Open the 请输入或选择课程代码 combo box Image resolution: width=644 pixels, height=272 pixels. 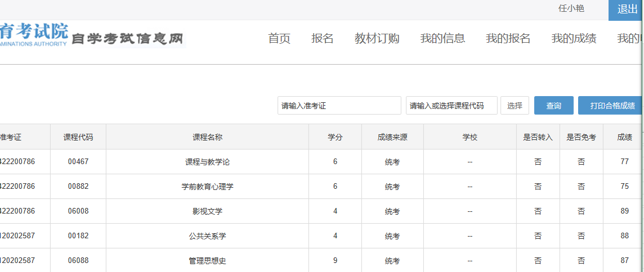pyautogui.click(x=452, y=106)
